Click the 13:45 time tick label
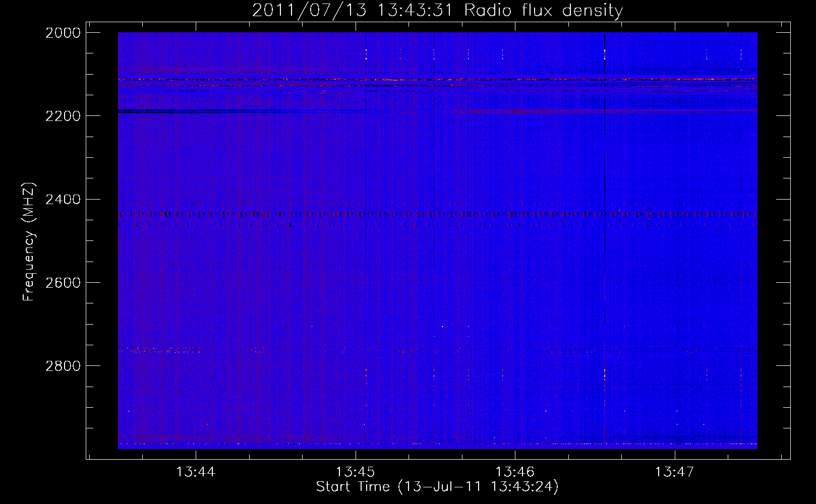Image resolution: width=816 pixels, height=504 pixels. tap(356, 472)
